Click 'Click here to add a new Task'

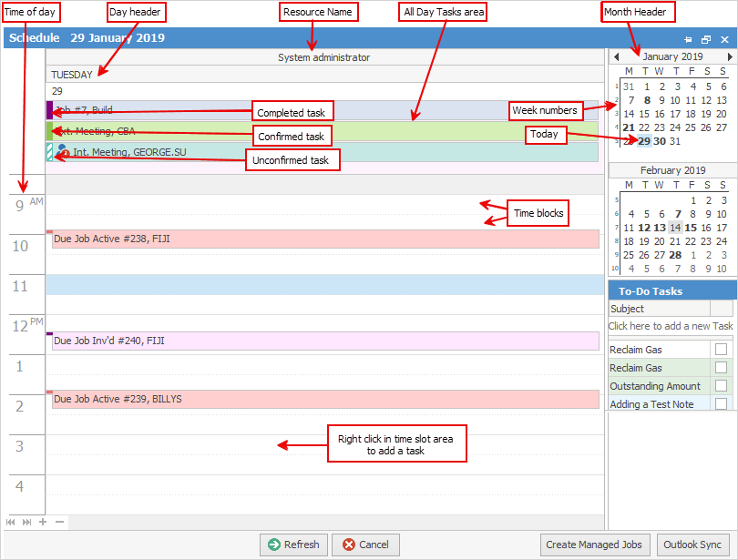[x=671, y=326]
